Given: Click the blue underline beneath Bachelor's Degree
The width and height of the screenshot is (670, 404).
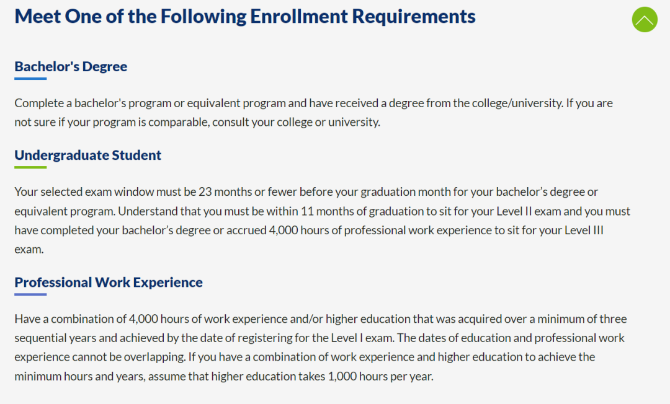Looking at the screenshot, I should [x=30, y=78].
